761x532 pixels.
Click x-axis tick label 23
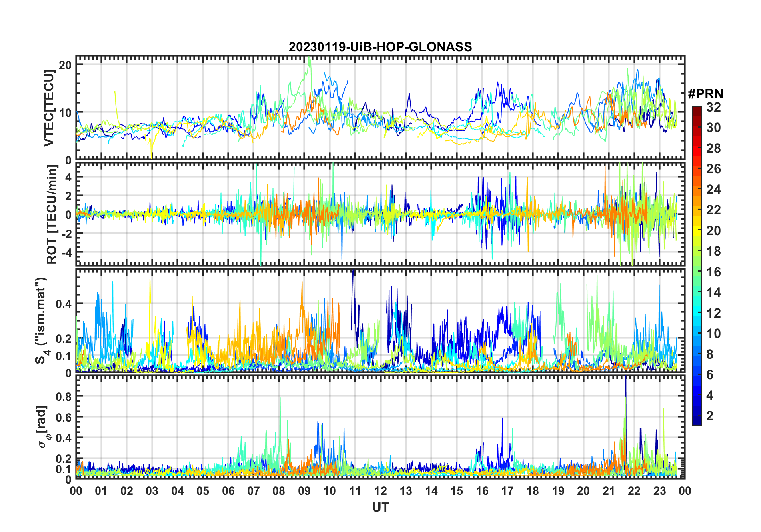pyautogui.click(x=659, y=491)
